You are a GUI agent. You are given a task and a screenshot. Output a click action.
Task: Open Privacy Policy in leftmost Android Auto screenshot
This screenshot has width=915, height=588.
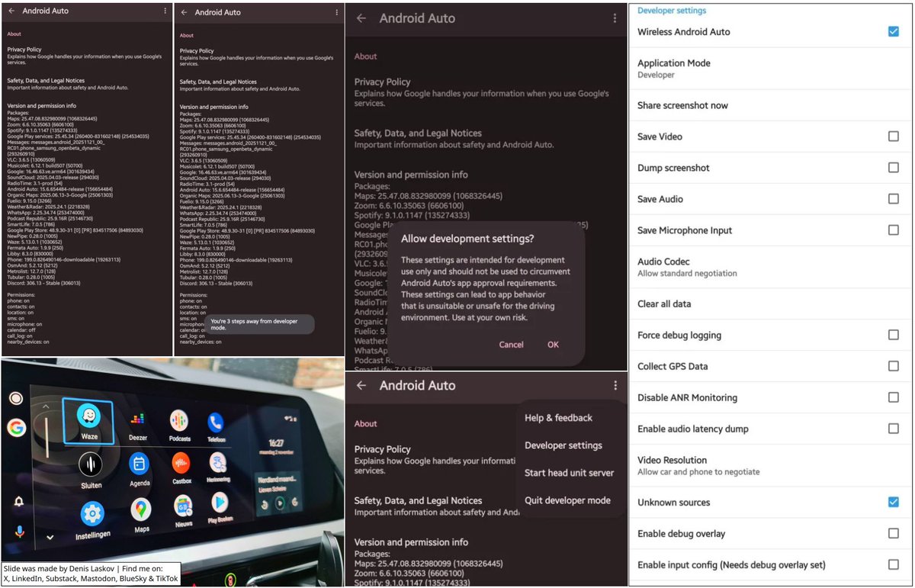(84, 55)
